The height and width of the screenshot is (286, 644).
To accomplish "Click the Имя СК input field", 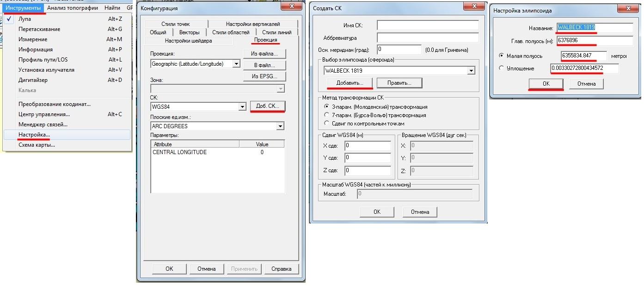I will pyautogui.click(x=428, y=25).
